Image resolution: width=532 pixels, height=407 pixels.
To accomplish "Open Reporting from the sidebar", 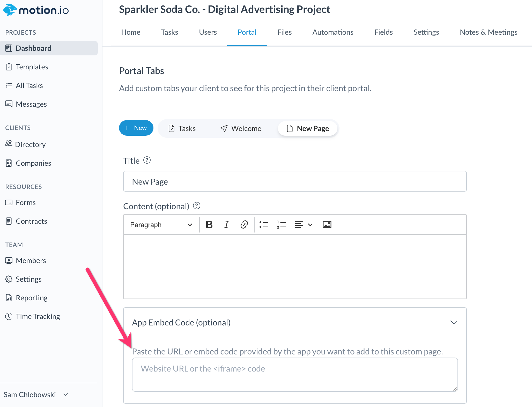I will (x=32, y=298).
